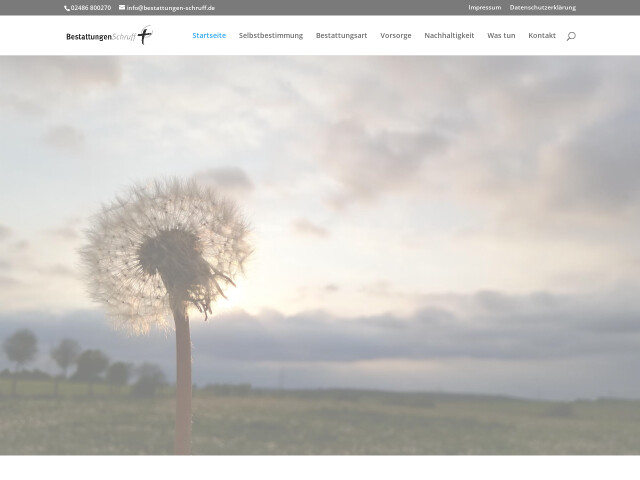The width and height of the screenshot is (640, 480).
Task: Go to the Startseite menu item
Action: pos(209,36)
